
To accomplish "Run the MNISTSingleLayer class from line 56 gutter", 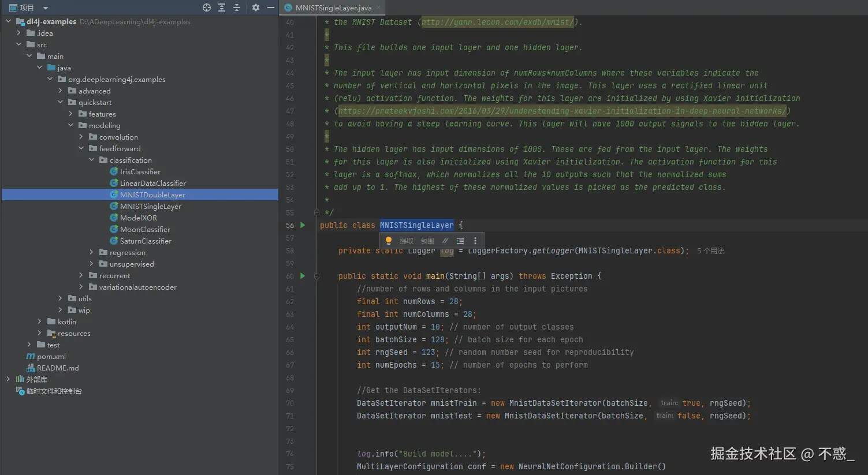I will (303, 225).
